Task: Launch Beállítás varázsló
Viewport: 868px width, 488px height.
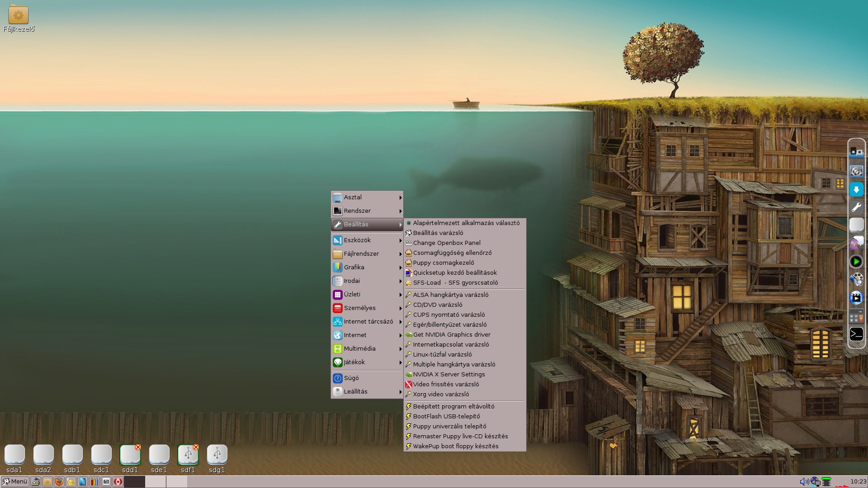Action: (465, 233)
